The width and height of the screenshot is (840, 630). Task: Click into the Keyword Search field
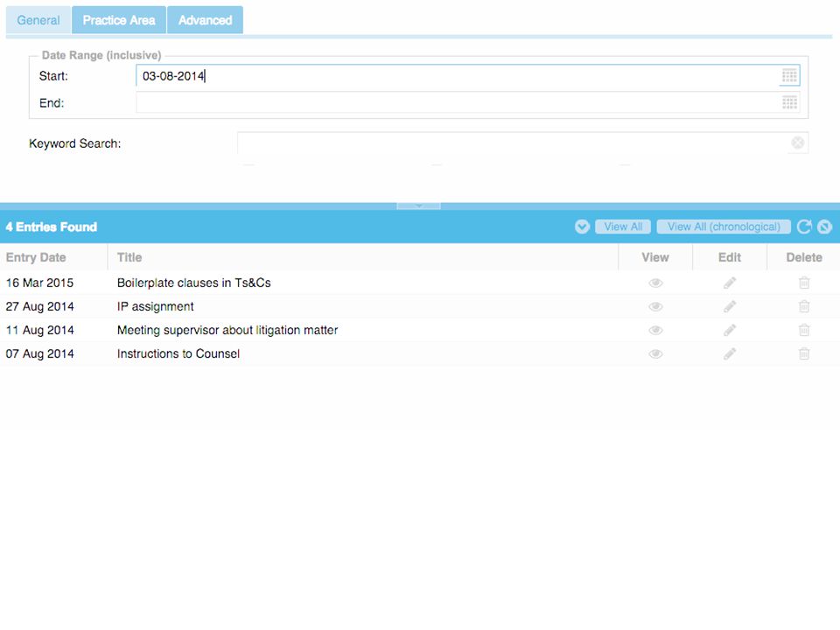(x=514, y=143)
